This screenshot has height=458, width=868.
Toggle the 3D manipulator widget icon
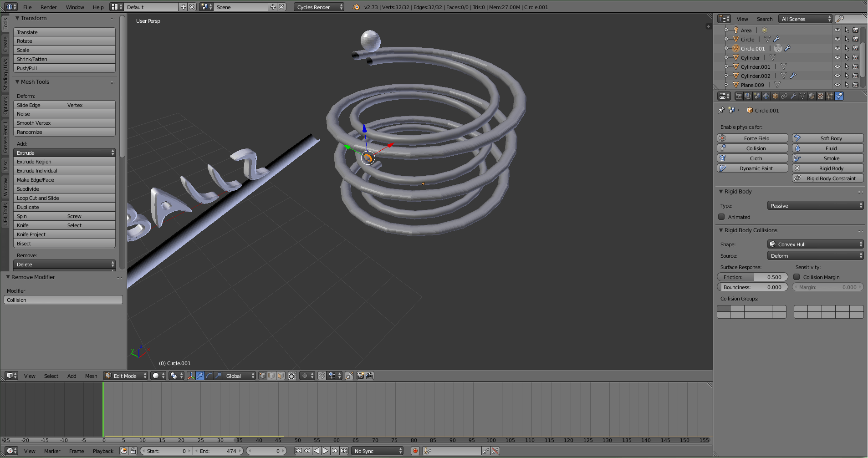pyautogui.click(x=191, y=376)
